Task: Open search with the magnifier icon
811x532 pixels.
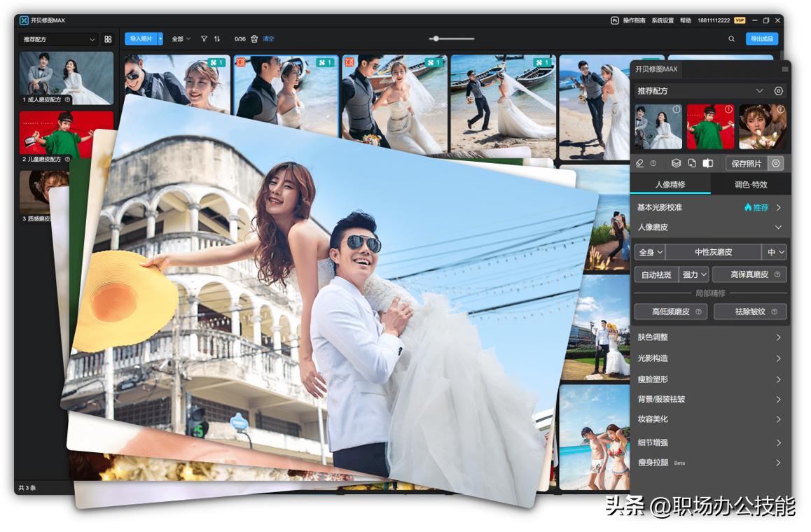Action: (x=732, y=39)
